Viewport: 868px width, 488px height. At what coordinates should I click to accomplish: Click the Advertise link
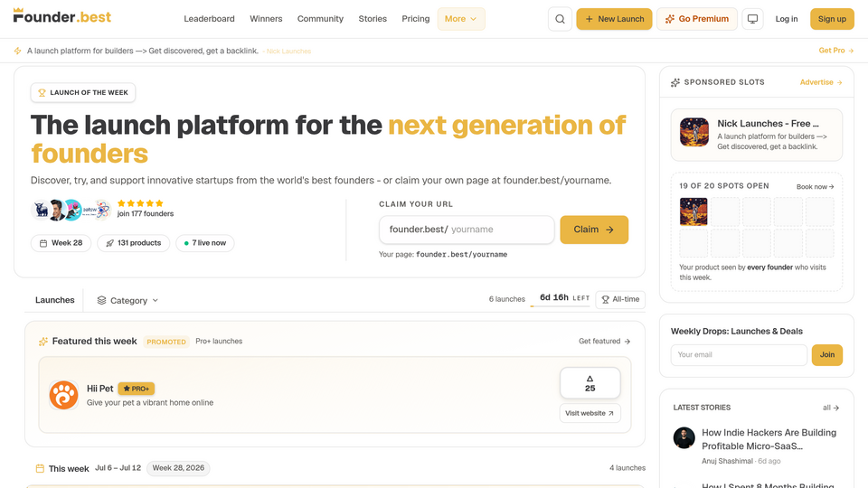[821, 82]
